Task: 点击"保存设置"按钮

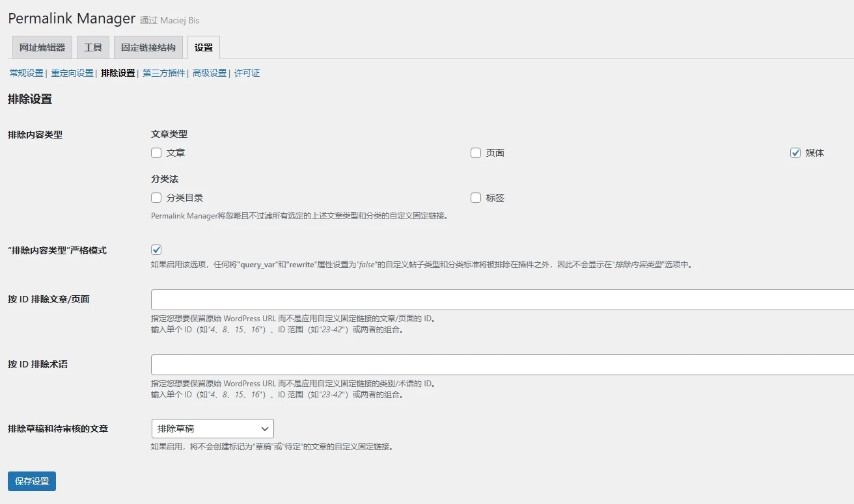Action: tap(31, 481)
